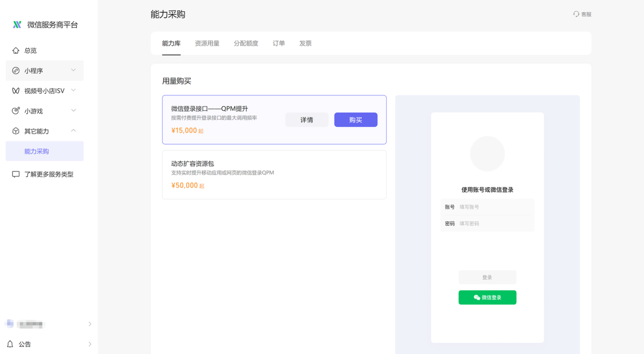
Task: Click the ¥15,000 起 price
Action: click(187, 130)
